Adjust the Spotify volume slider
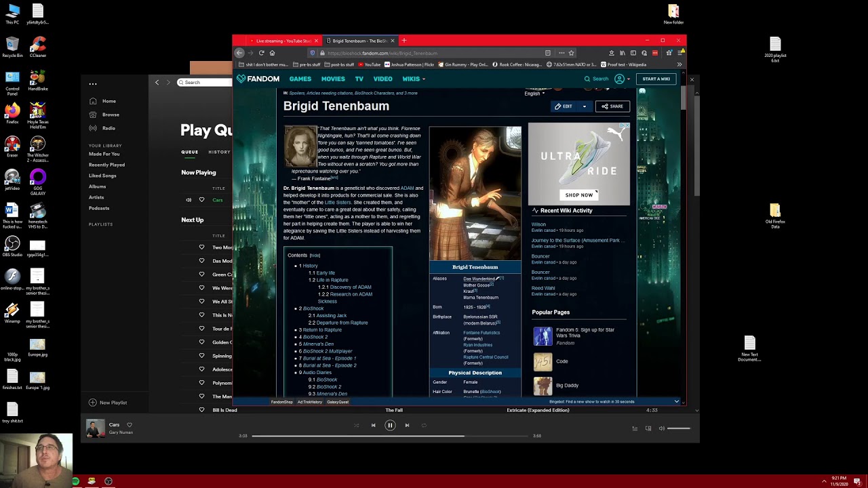This screenshot has height=488, width=868. [x=679, y=428]
